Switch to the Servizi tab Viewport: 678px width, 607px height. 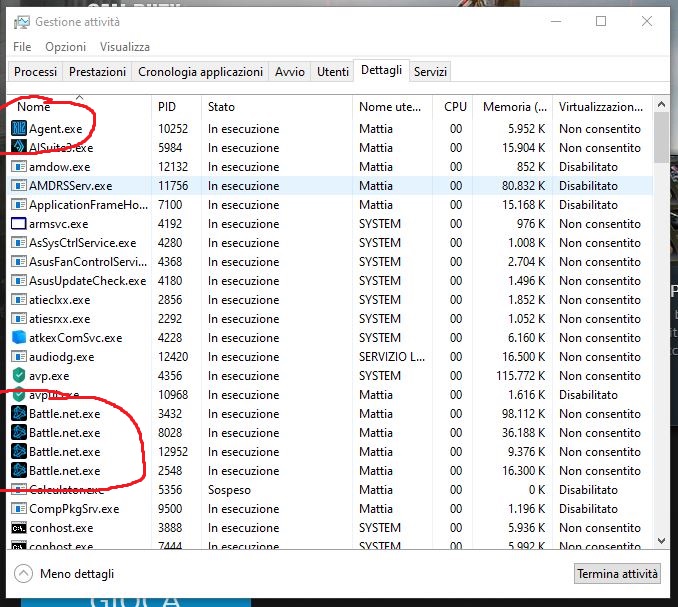pyautogui.click(x=430, y=72)
